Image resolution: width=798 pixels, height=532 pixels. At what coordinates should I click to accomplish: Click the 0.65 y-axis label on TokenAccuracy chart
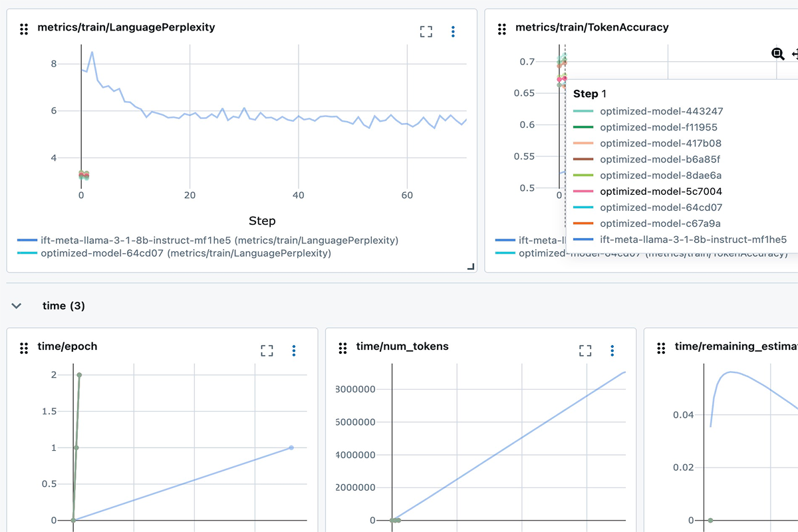tap(525, 93)
